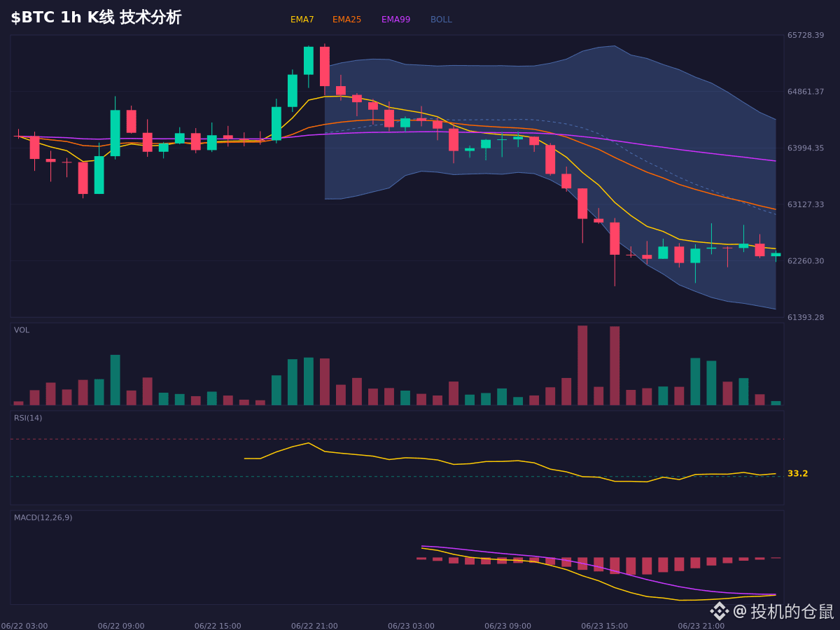This screenshot has width=840, height=630.
Task: Click the 06/22 03:00 time label
Action: [24, 626]
